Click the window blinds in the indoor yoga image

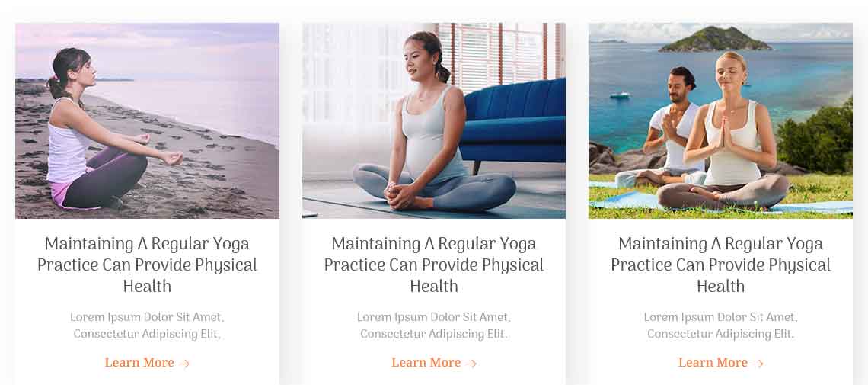tap(498, 53)
